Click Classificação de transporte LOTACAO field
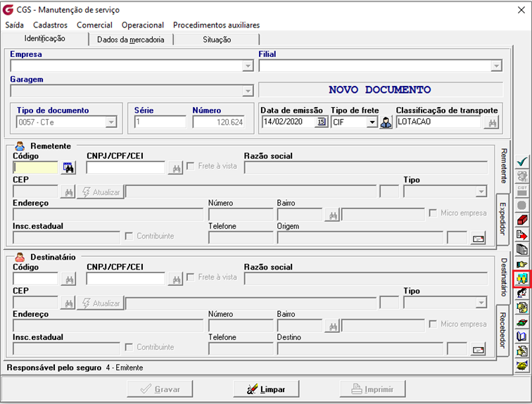This screenshot has width=532, height=404. 438,122
